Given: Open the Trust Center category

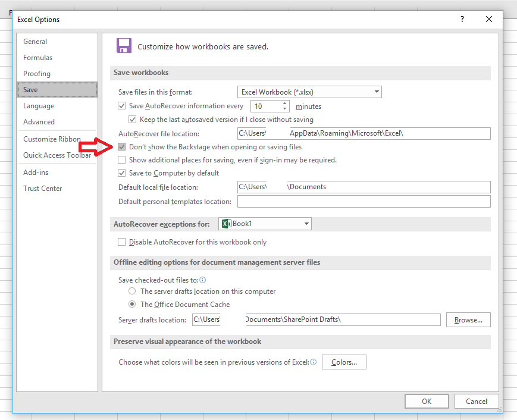Looking at the screenshot, I should [57, 189].
